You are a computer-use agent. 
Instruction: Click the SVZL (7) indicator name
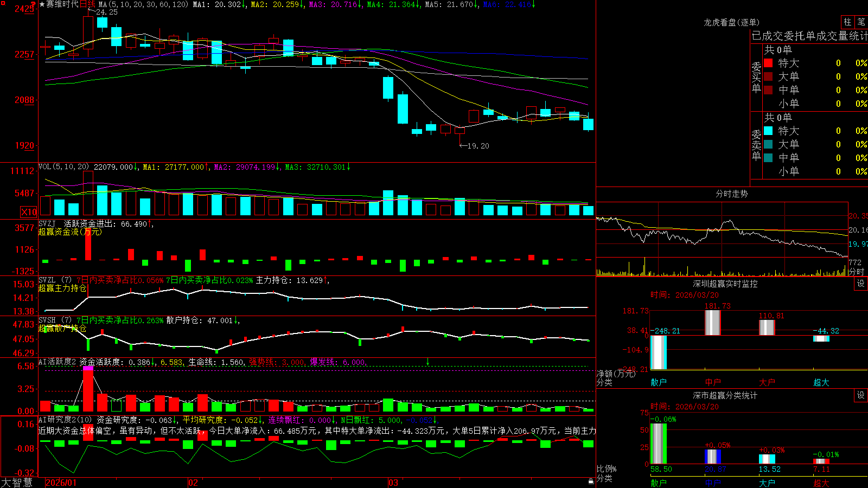tap(55, 280)
